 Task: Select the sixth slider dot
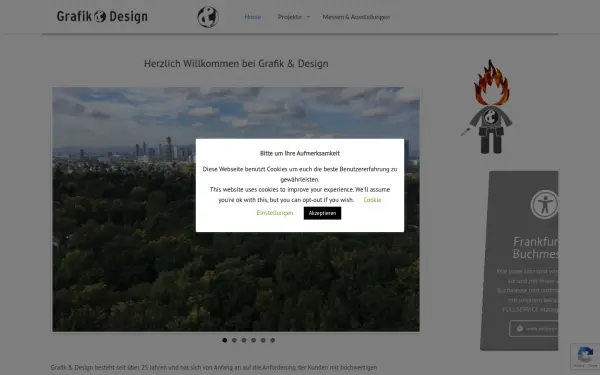pyautogui.click(x=272, y=340)
